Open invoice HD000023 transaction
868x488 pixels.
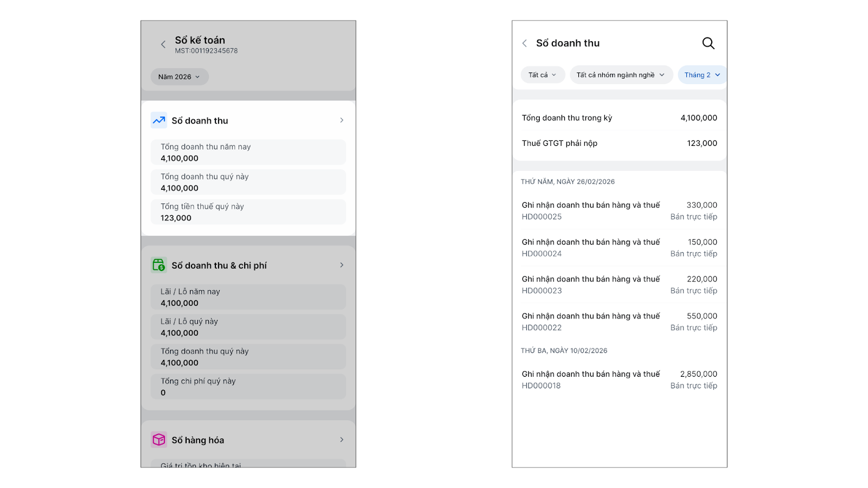pos(619,285)
